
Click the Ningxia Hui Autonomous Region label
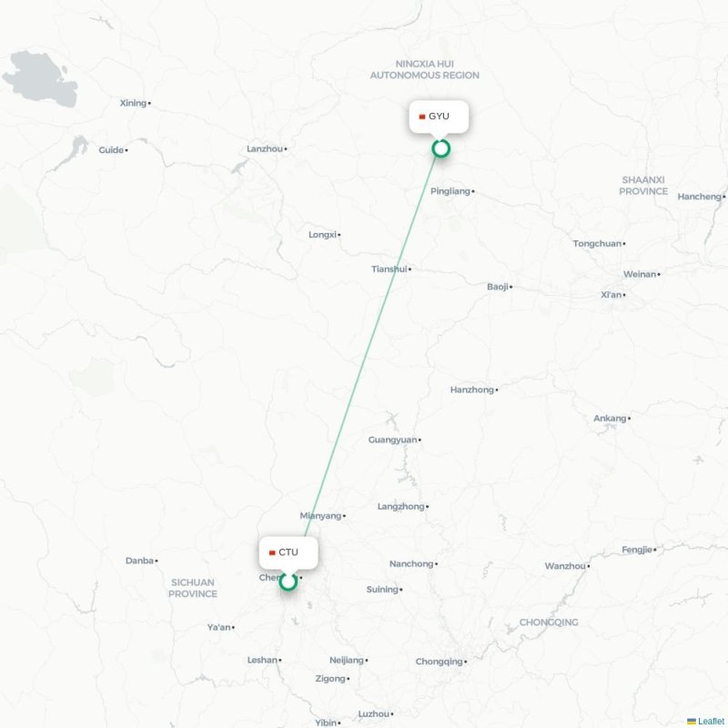click(x=424, y=70)
